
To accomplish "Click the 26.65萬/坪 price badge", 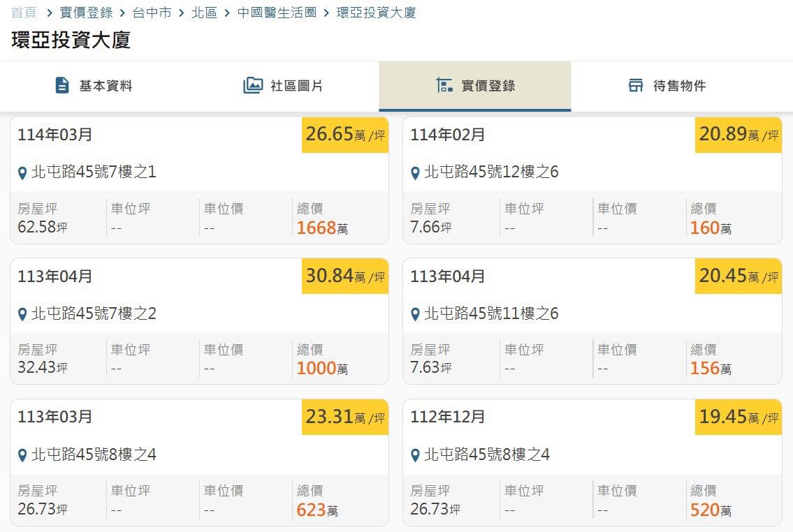I will click(345, 135).
